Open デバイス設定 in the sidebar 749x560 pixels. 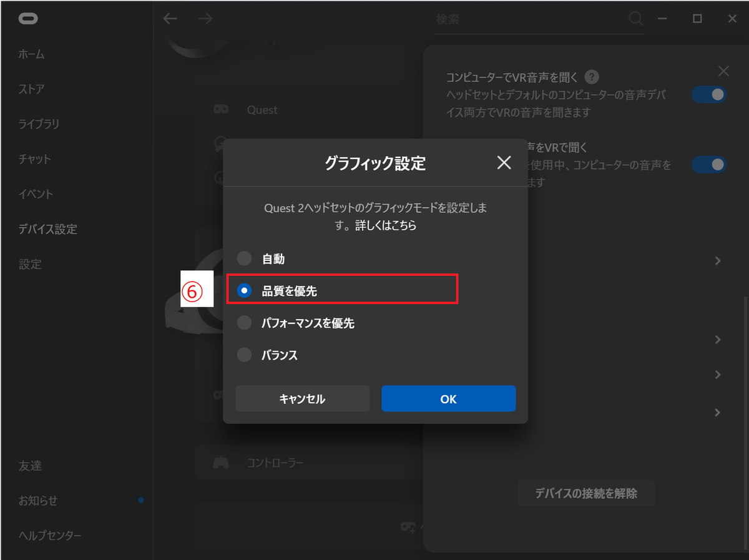(x=48, y=229)
